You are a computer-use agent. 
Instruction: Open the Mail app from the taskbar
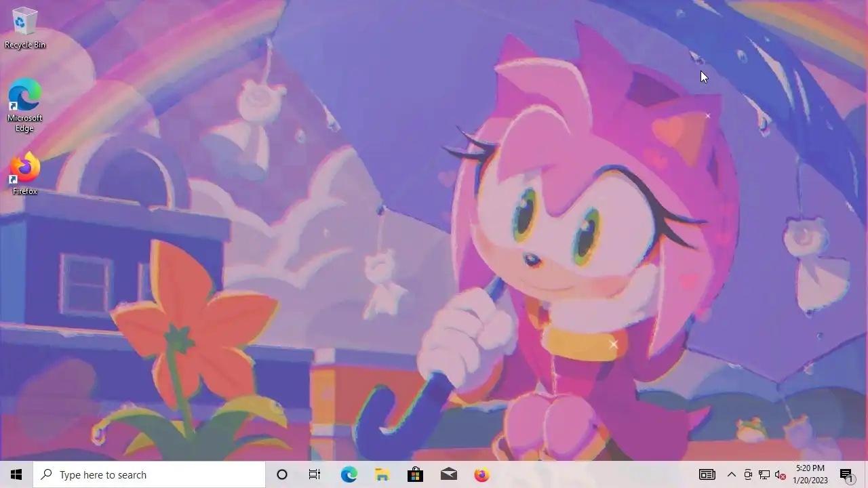point(448,474)
